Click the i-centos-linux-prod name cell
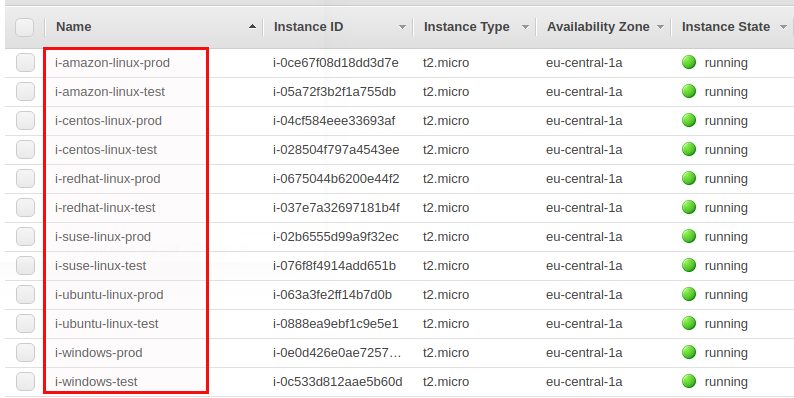Screen dimensions: 794x398 point(108,121)
